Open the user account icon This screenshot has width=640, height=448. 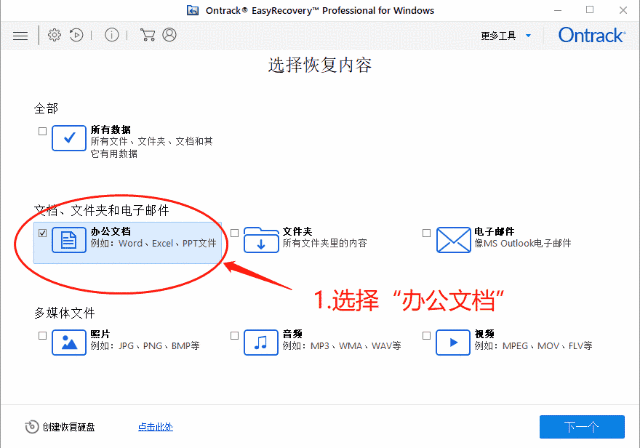point(169,35)
